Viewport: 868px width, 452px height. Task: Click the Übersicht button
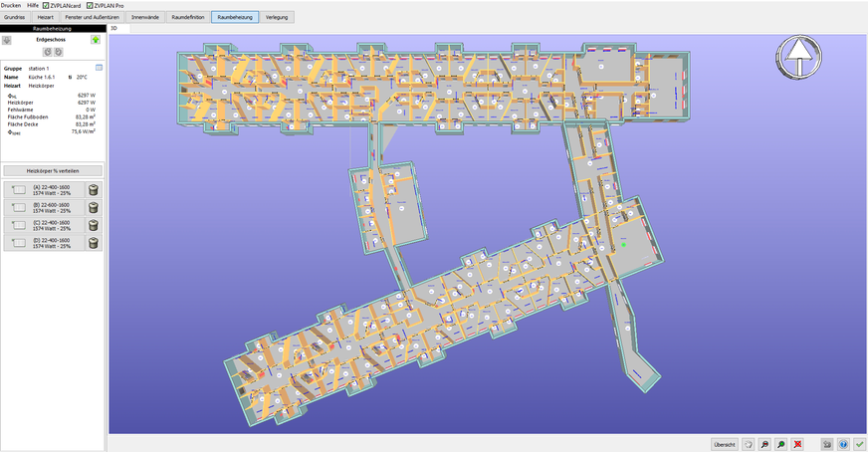click(724, 443)
